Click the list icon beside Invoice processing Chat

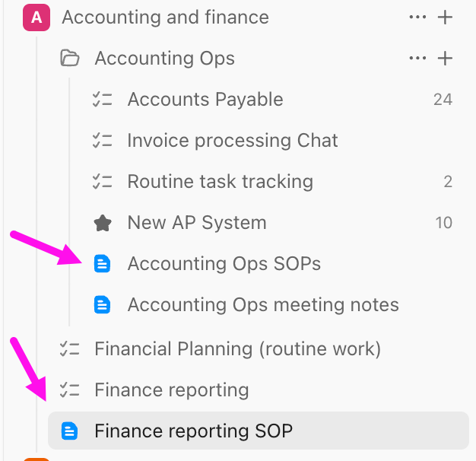(x=102, y=140)
